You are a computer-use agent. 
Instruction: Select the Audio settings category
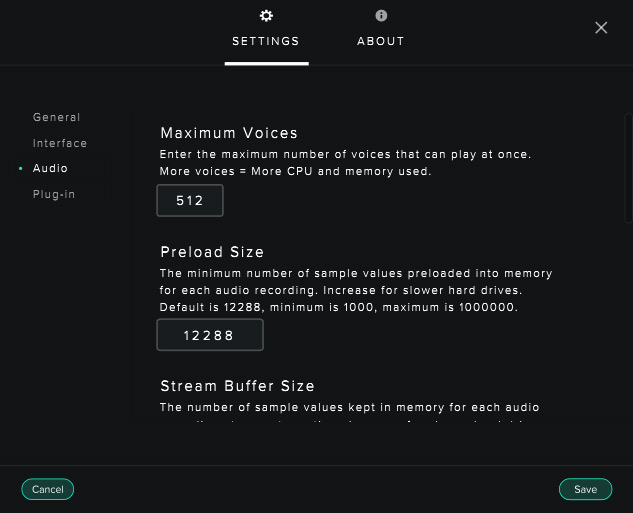tap(50, 169)
